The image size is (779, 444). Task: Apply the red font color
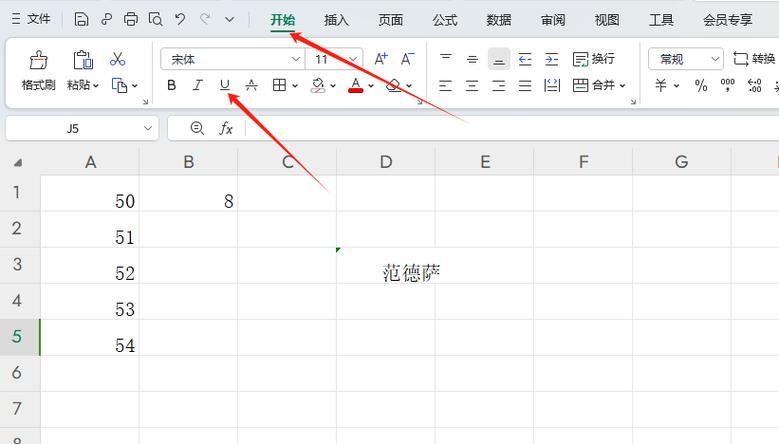[356, 85]
